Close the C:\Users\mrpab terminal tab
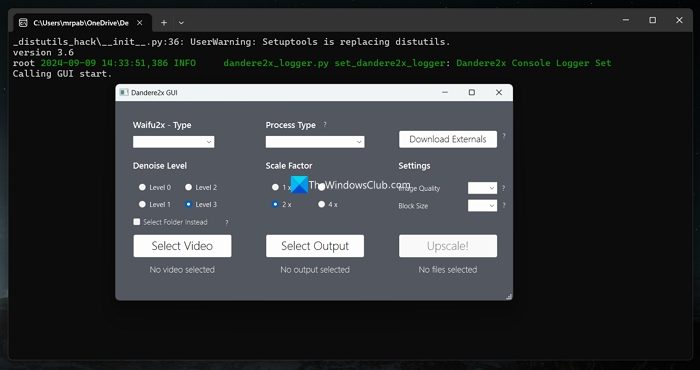 coord(140,22)
